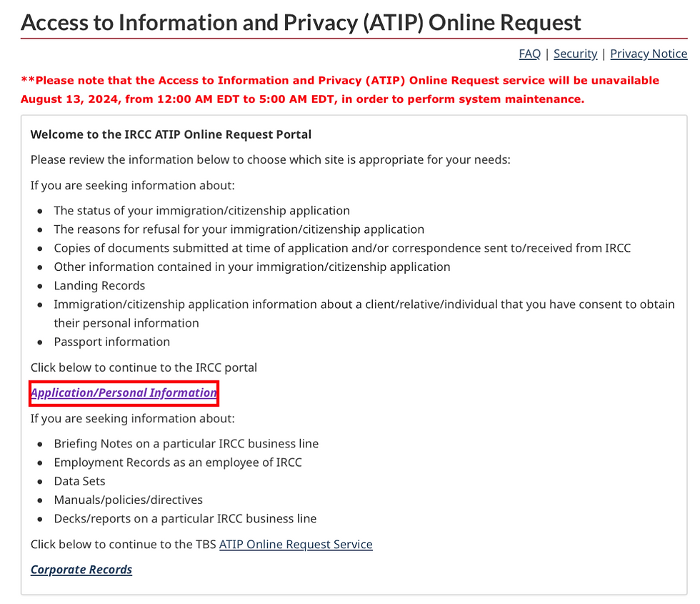Click 'The reasons for refusal' list item

[239, 229]
